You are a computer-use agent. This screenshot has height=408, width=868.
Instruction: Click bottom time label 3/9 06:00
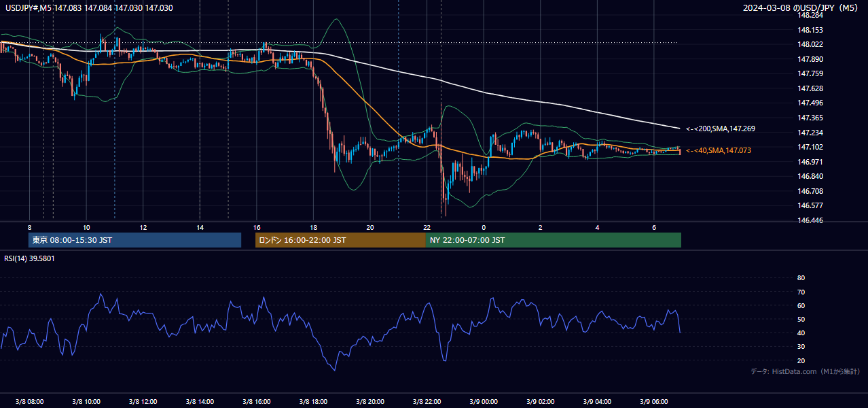pyautogui.click(x=654, y=401)
